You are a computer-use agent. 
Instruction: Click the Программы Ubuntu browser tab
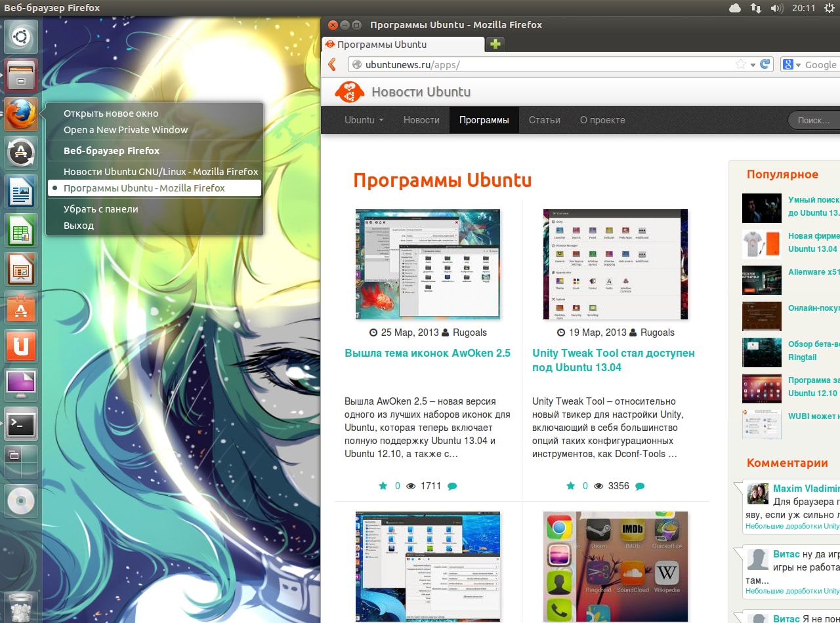click(403, 45)
